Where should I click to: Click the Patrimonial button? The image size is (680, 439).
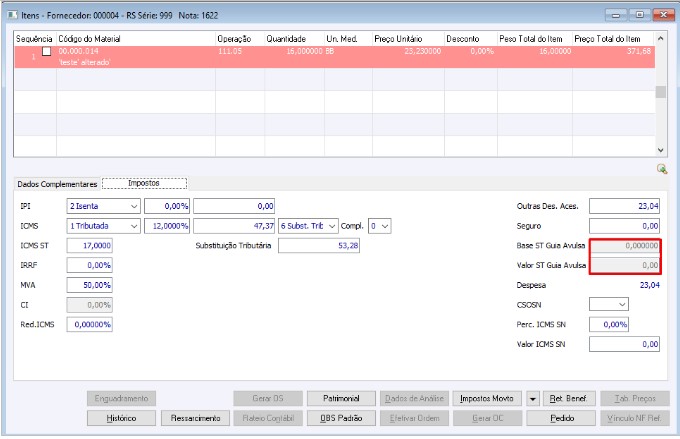click(x=341, y=398)
